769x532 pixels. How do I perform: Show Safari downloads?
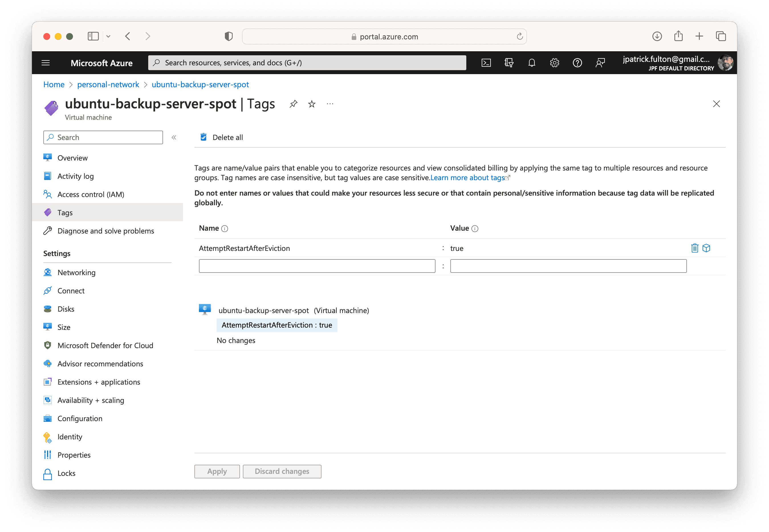[x=657, y=36]
